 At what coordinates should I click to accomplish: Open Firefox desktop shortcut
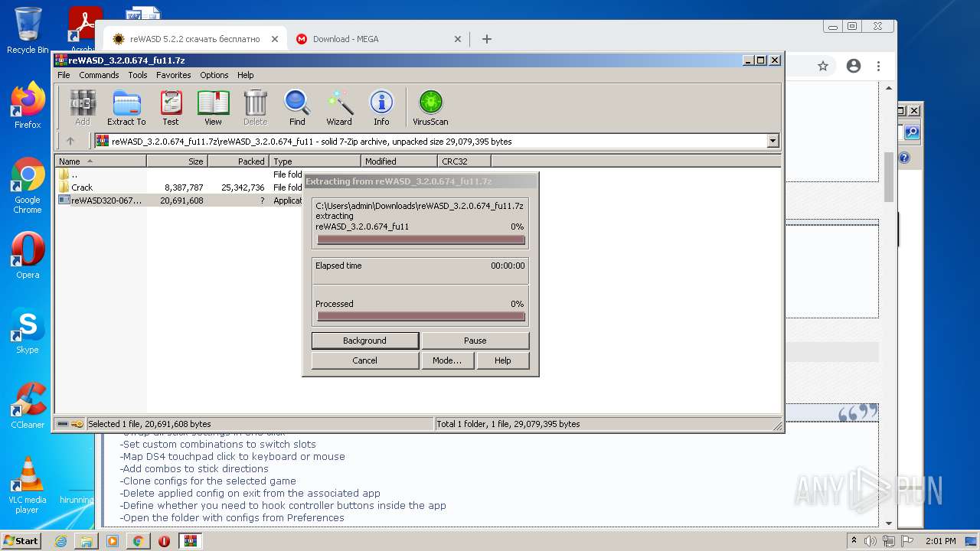[28, 106]
